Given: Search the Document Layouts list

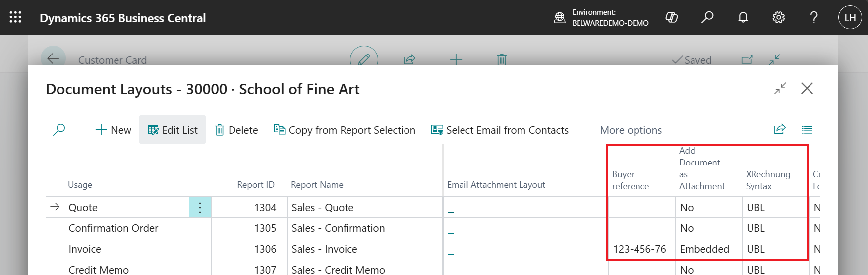Looking at the screenshot, I should [59, 130].
